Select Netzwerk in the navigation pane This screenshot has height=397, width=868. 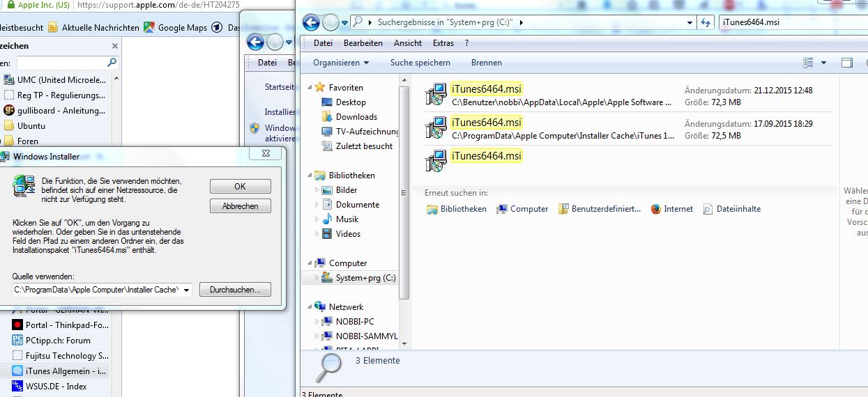[x=347, y=307]
